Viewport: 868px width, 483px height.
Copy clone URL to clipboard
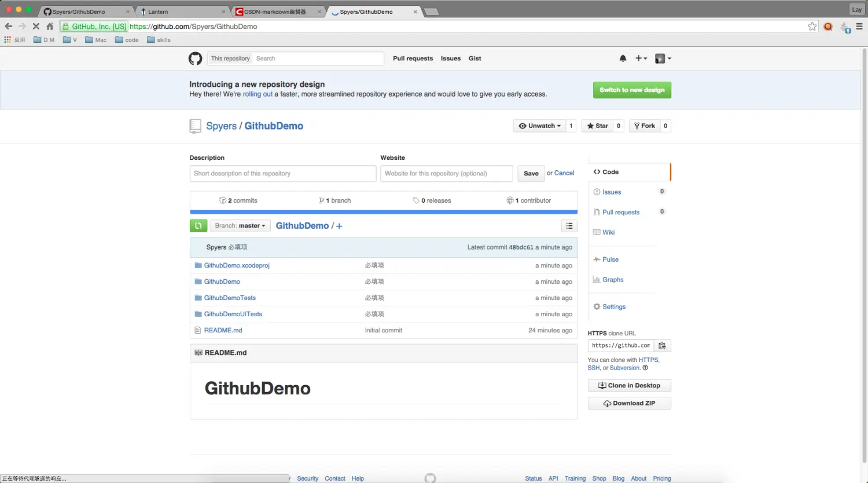click(x=662, y=346)
